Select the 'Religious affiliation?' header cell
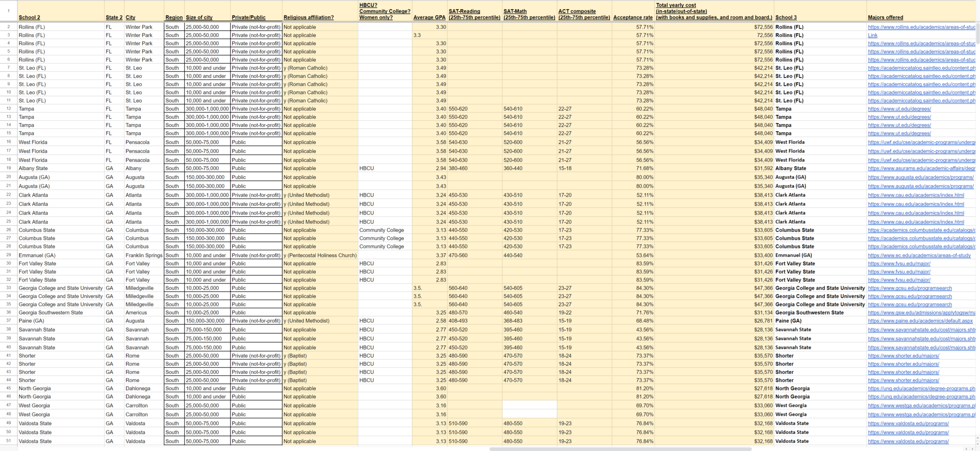Screen dimensions: 980x451 coord(320,11)
